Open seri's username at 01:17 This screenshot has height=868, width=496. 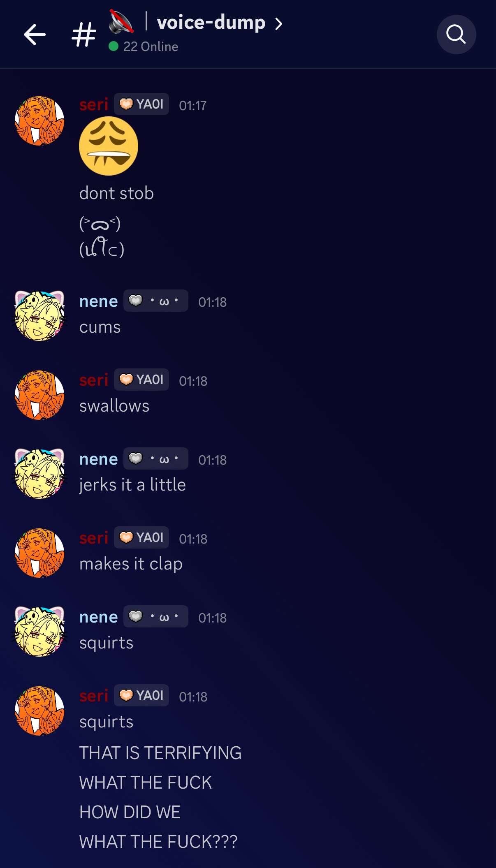click(x=94, y=104)
